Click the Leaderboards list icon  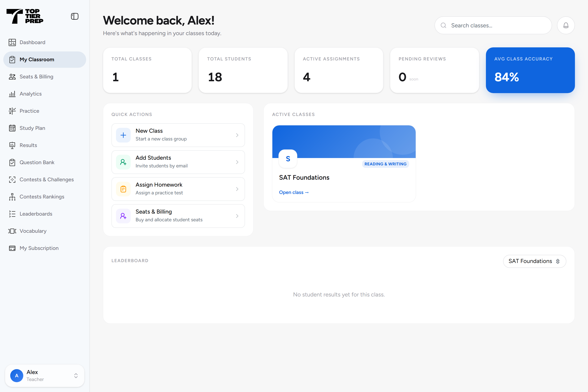point(12,214)
